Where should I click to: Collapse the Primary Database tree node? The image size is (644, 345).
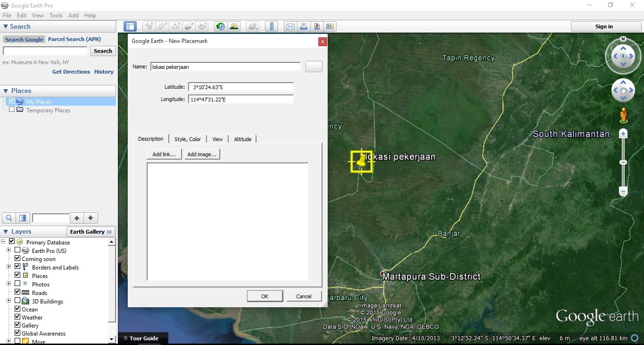tap(3, 242)
